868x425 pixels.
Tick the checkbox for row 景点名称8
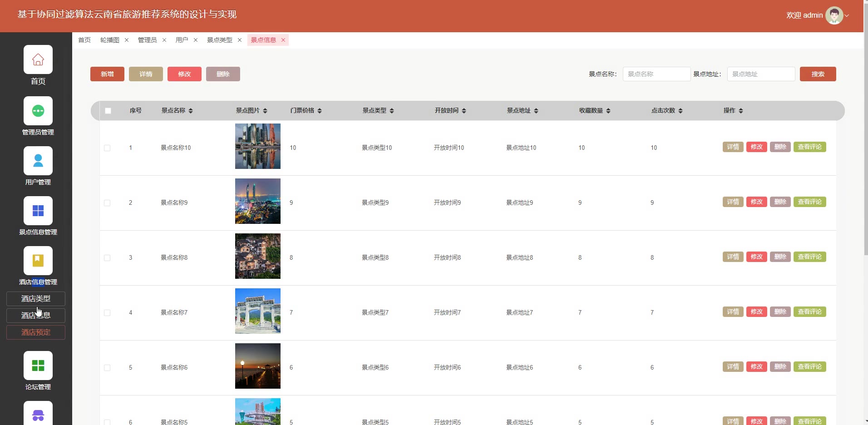(x=107, y=258)
